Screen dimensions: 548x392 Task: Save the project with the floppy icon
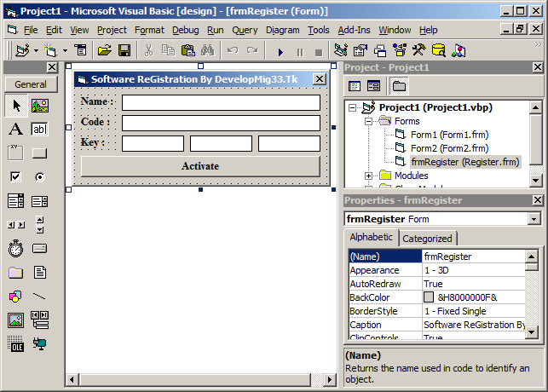(124, 50)
